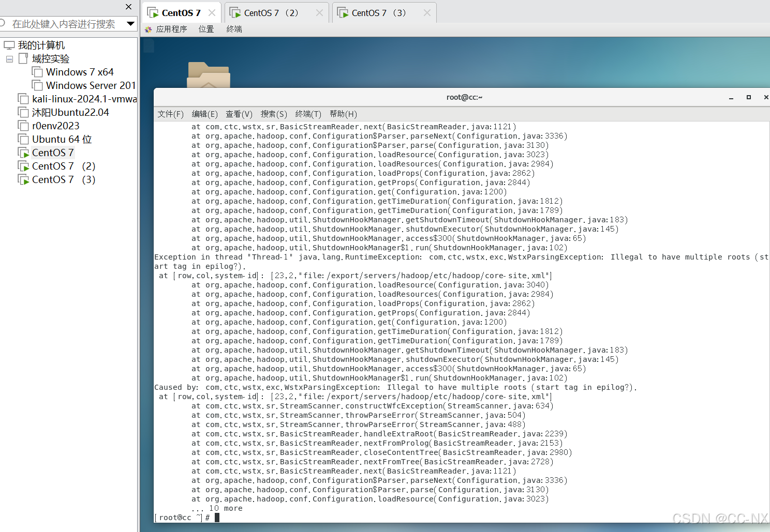This screenshot has width=770, height=532.
Task: Close the CentOS 7 (3) tab
Action: (x=427, y=13)
